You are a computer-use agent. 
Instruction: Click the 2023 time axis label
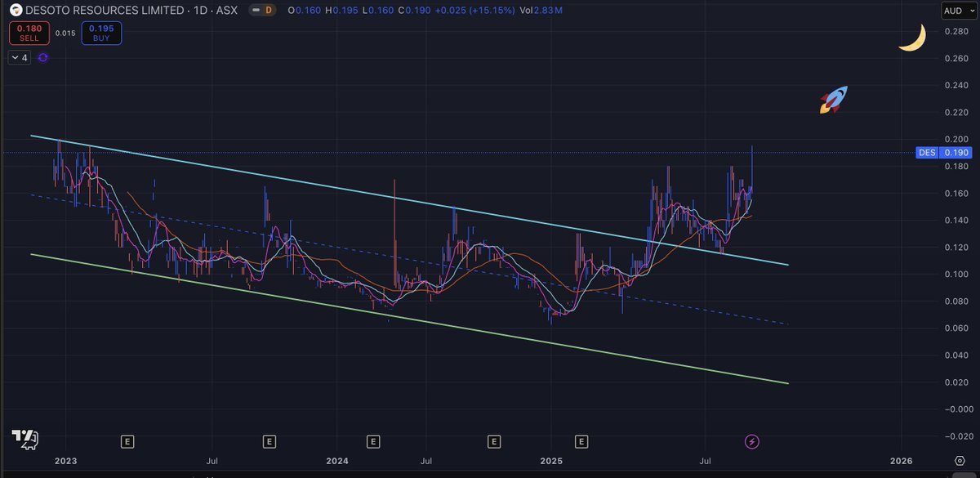coord(65,461)
